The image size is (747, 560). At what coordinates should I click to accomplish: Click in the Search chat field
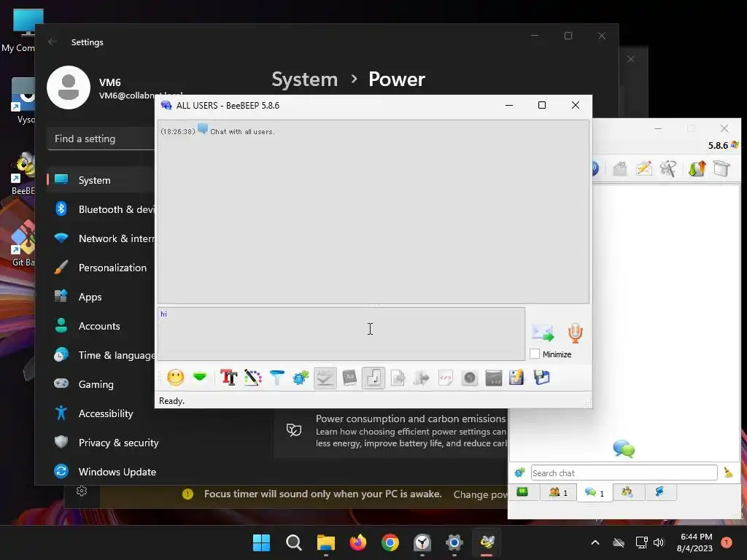tap(624, 472)
